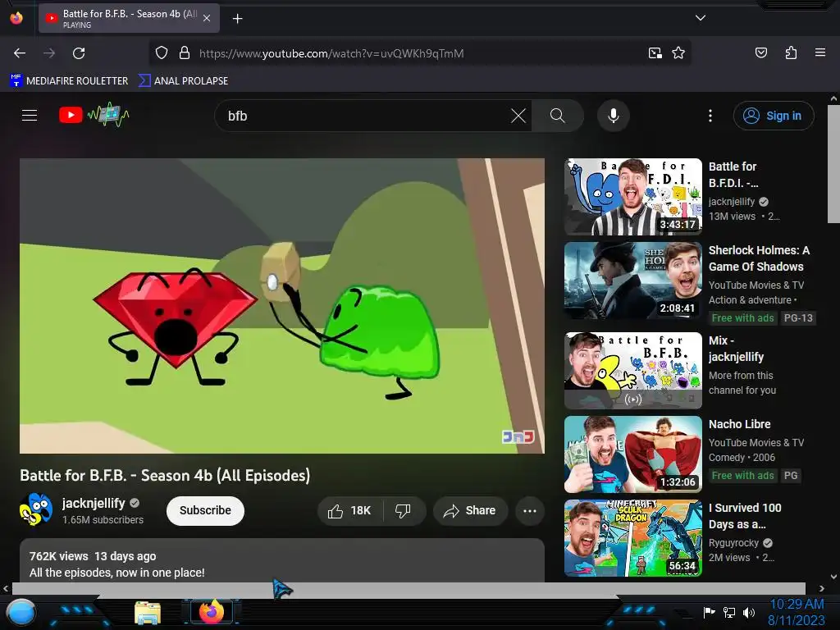The image size is (840, 630).
Task: Open the YouTube hamburger guide menu
Action: 30,115
